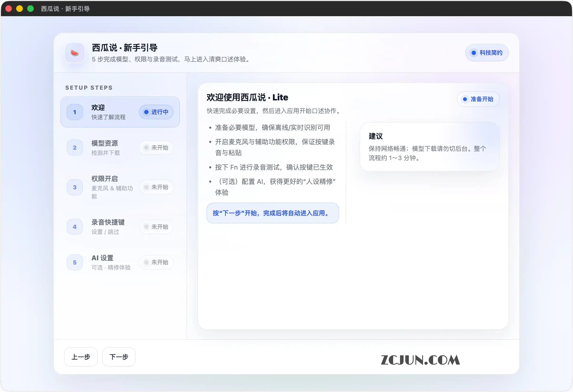Screen dimensions: 573x392
Task: Toggle the 未开始 status on 模型资源 step
Action: click(156, 147)
